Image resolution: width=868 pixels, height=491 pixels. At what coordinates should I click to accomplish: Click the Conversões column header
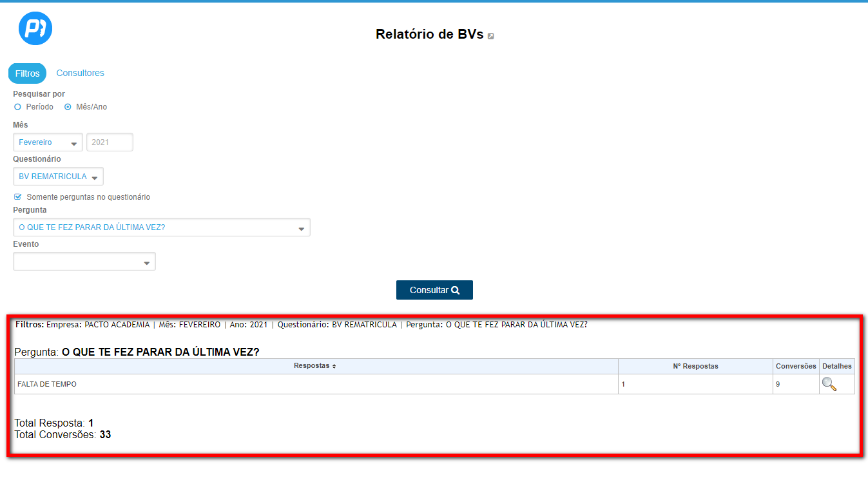pos(796,366)
